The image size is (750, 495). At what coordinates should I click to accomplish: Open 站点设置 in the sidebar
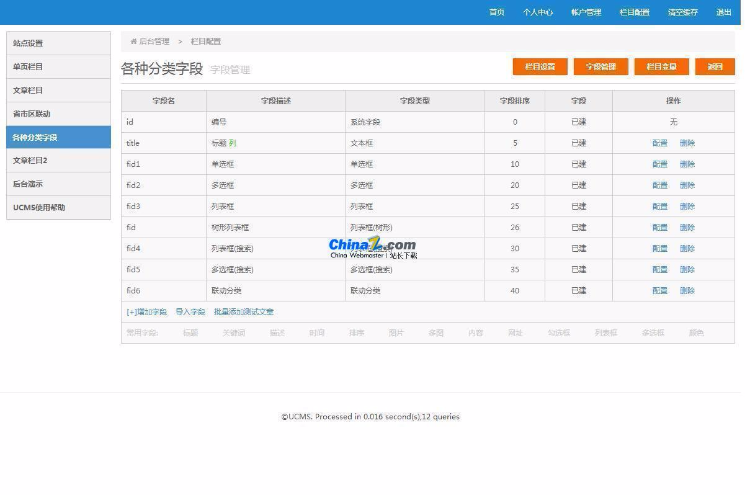(58, 43)
